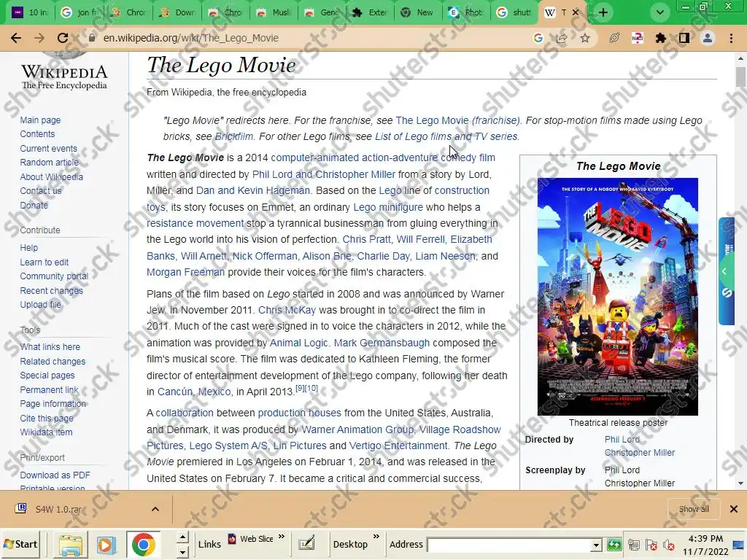Switch to the 'Phot' tab
The image size is (747, 560).
click(x=468, y=12)
